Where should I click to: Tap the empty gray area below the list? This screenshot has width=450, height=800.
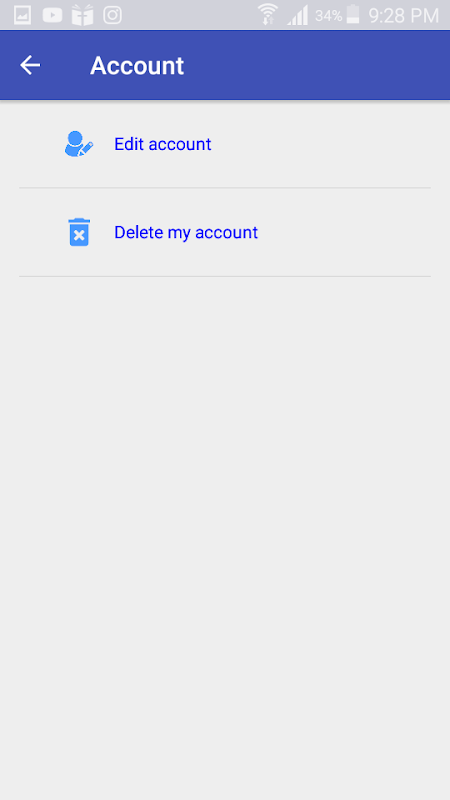pos(225,538)
